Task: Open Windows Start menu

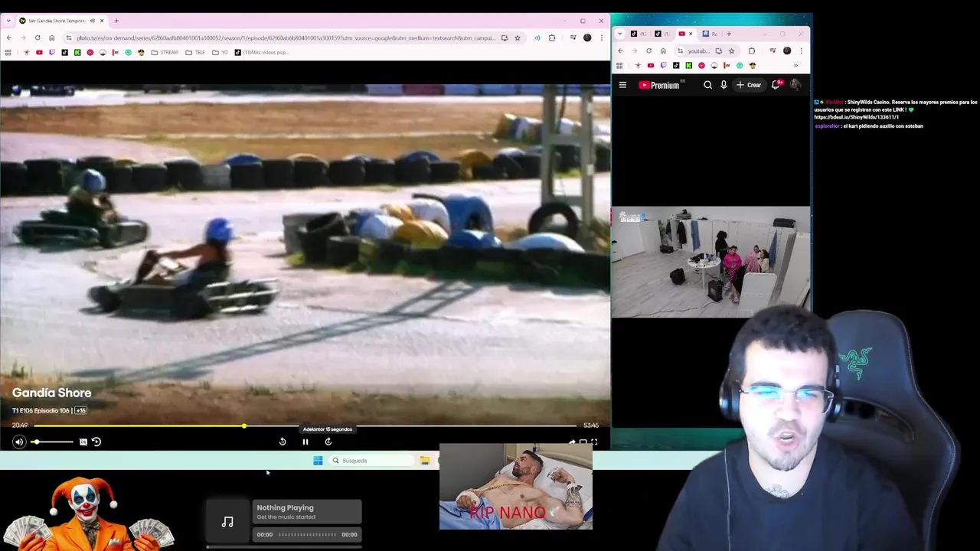Action: click(318, 461)
